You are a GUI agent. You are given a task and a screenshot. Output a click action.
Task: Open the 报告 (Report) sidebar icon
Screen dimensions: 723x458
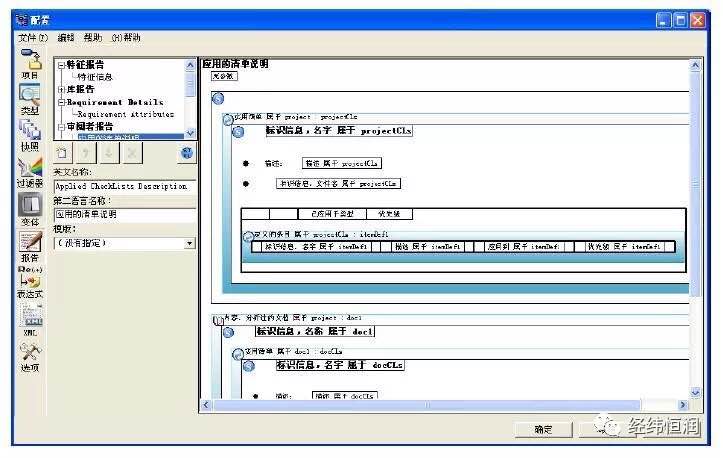(30, 241)
